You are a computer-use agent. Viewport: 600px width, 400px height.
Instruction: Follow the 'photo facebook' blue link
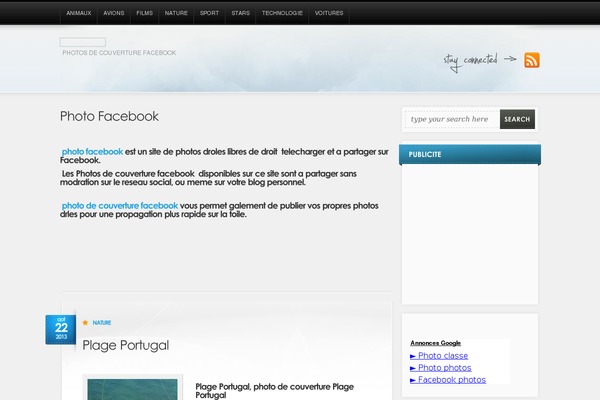click(92, 152)
